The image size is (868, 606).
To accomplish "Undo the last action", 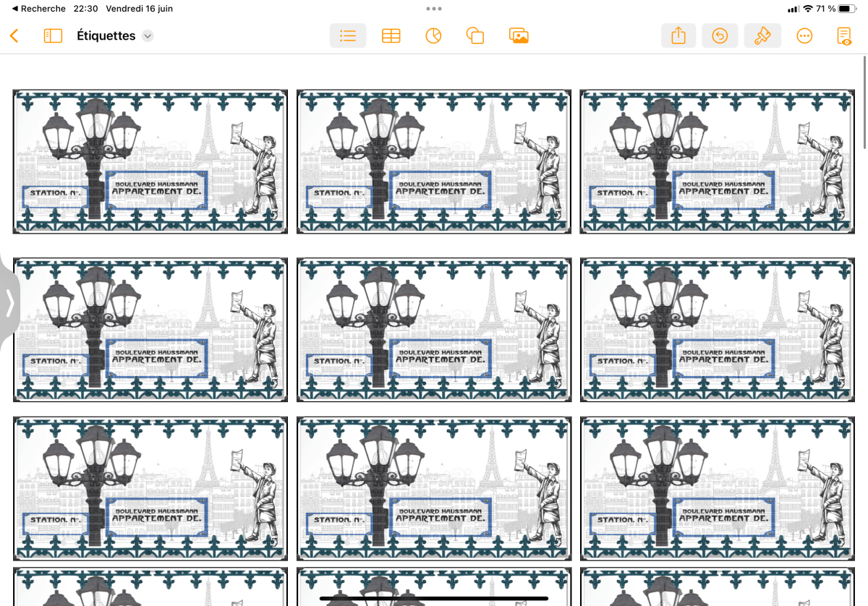I will click(x=720, y=36).
